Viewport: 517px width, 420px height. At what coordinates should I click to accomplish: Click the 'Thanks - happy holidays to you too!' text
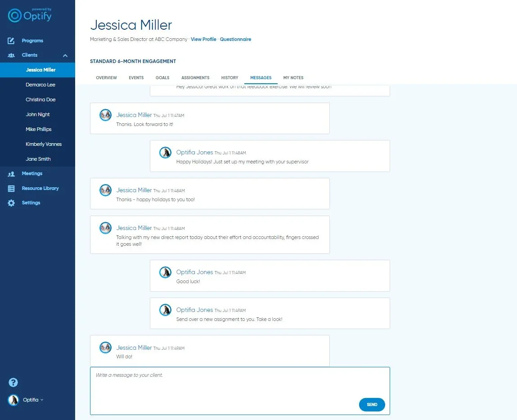(x=155, y=199)
